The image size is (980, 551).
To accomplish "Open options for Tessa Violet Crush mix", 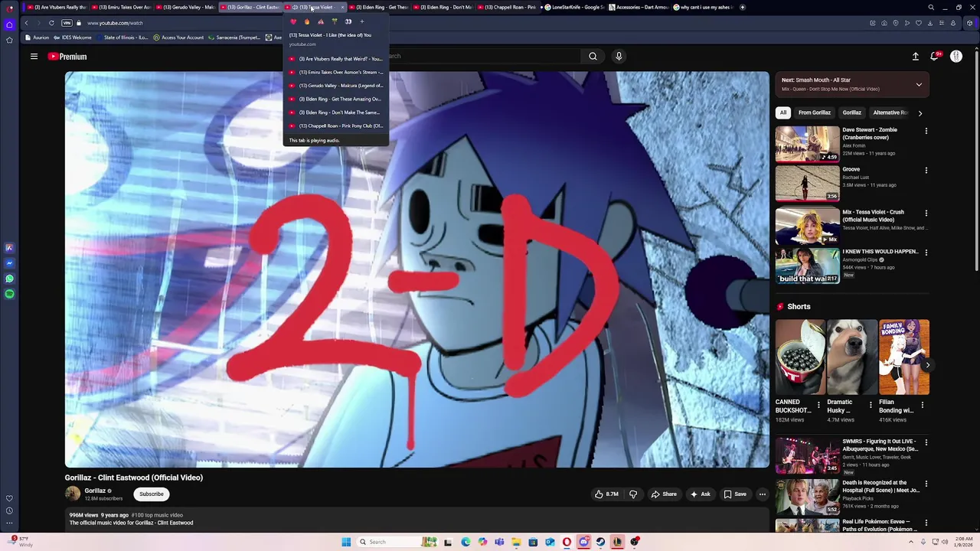I will [926, 214].
